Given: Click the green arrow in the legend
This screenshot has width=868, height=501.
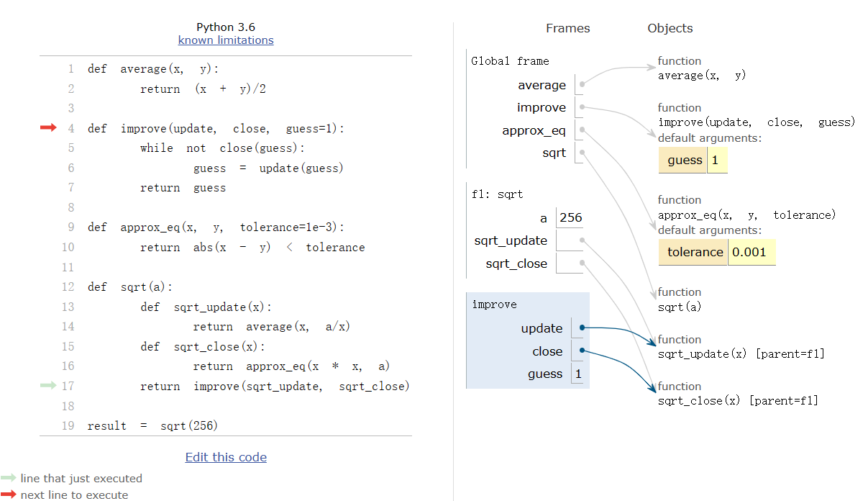Looking at the screenshot, I should (x=9, y=478).
